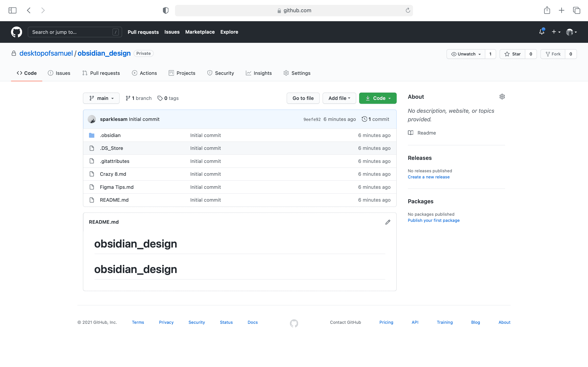Open the notifications bell
The height and width of the screenshot is (367, 588).
pos(542,32)
